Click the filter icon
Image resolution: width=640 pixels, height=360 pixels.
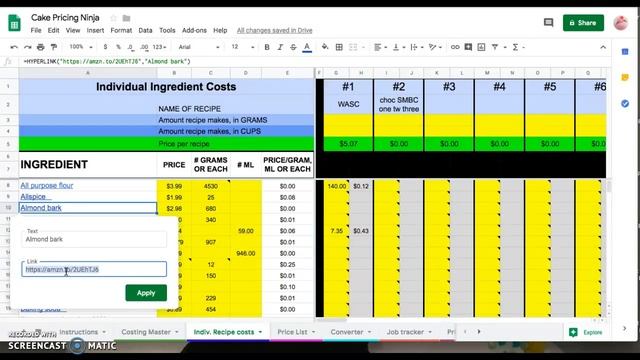[x=495, y=47]
